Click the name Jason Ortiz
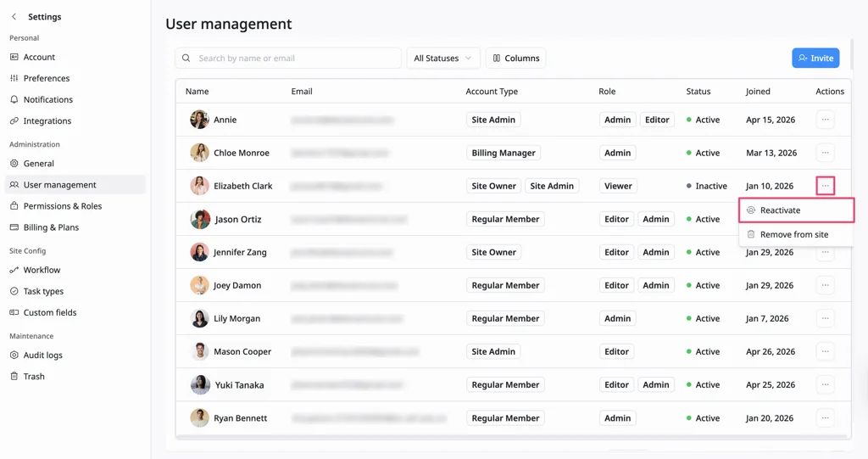 [x=238, y=219]
